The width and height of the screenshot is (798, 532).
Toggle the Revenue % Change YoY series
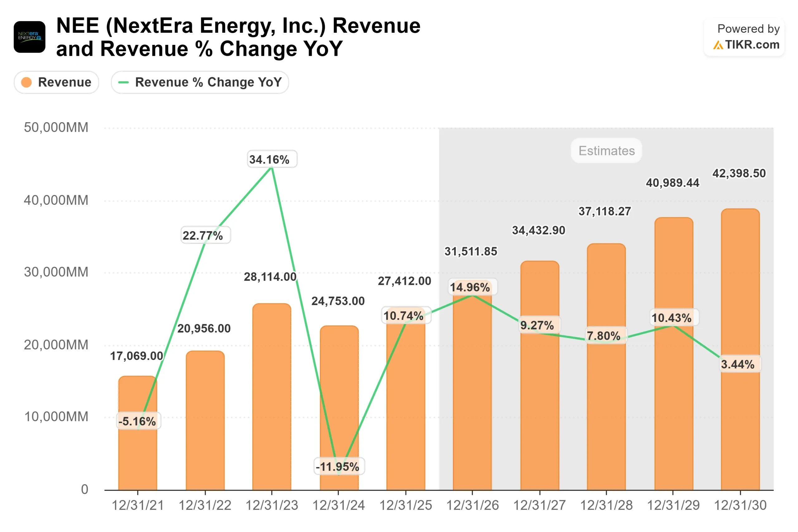point(199,82)
